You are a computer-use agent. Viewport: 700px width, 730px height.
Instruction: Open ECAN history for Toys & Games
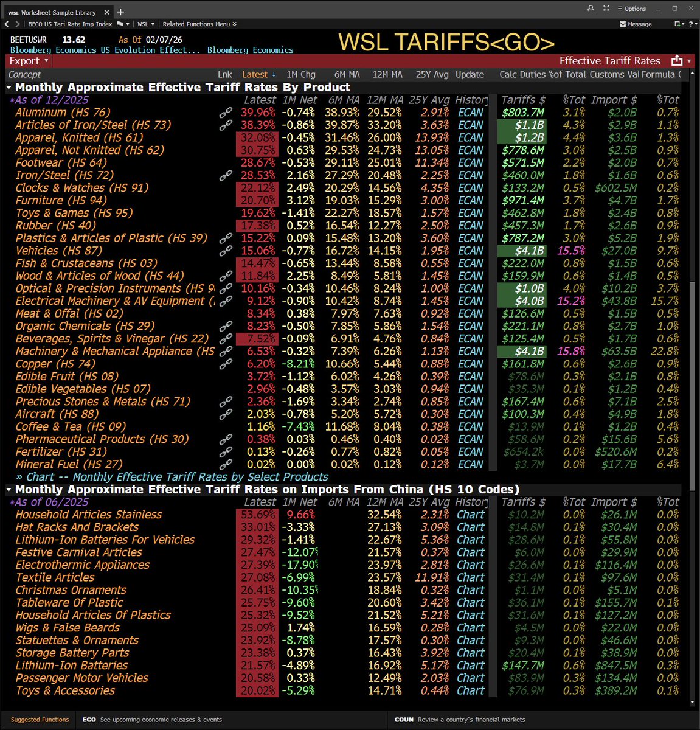[x=471, y=213]
